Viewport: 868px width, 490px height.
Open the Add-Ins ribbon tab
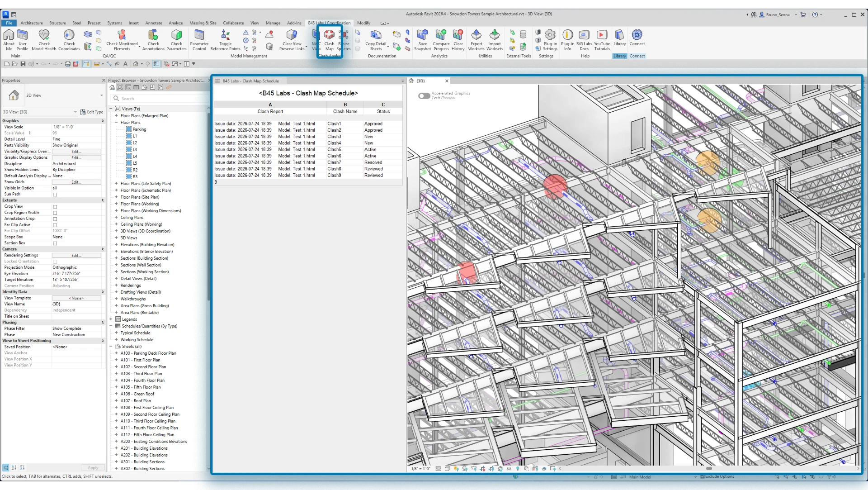point(294,23)
